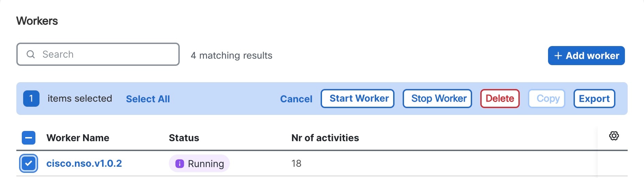
Task: Open table settings gear icon
Action: click(614, 136)
